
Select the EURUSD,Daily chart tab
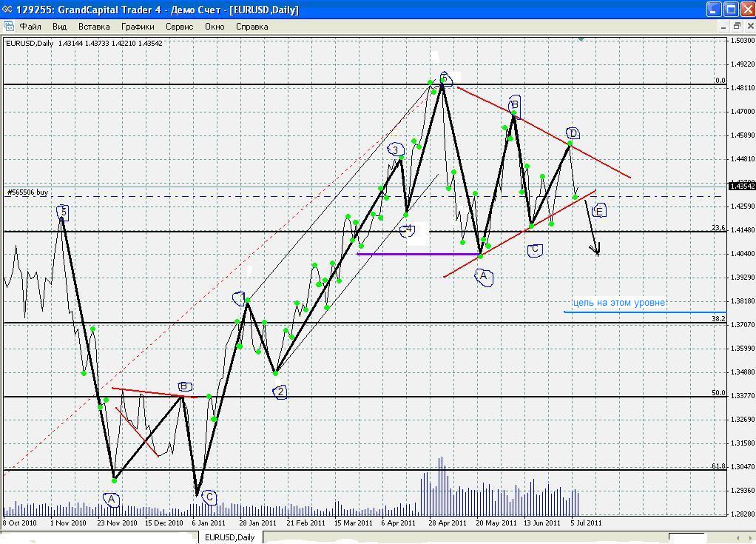click(x=230, y=537)
